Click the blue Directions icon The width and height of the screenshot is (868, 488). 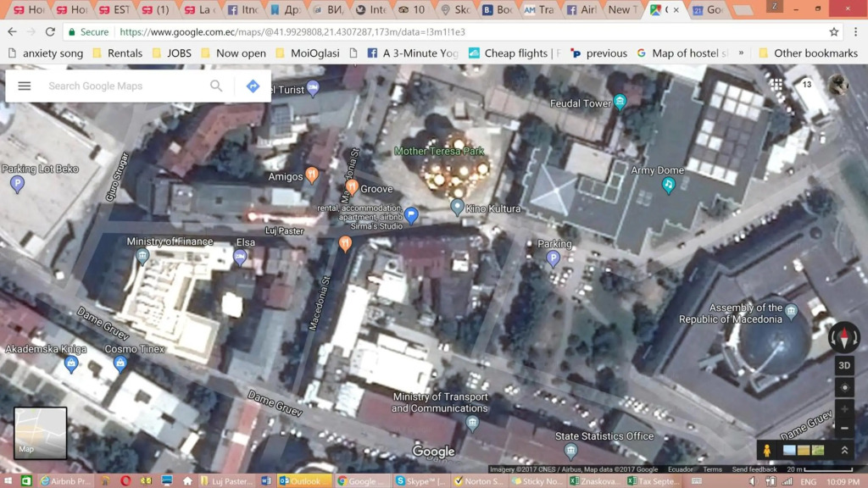click(x=253, y=86)
